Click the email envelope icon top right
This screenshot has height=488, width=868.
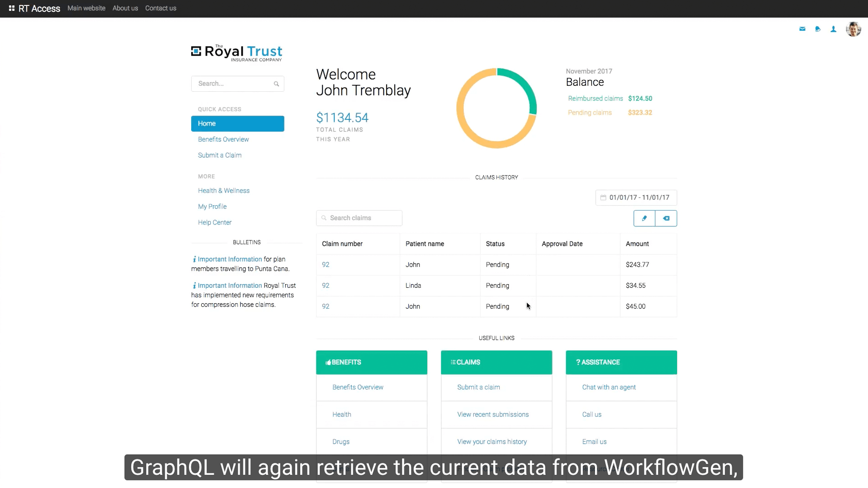click(802, 28)
